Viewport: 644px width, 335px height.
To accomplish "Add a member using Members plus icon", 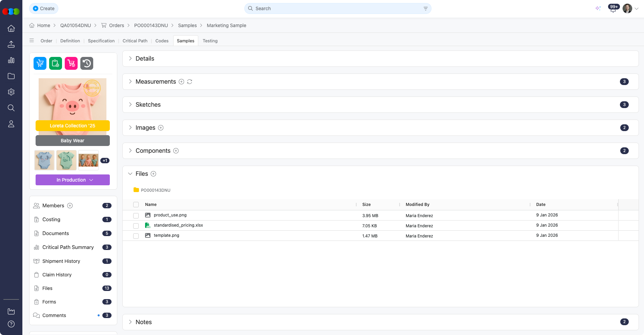I will 70,206.
